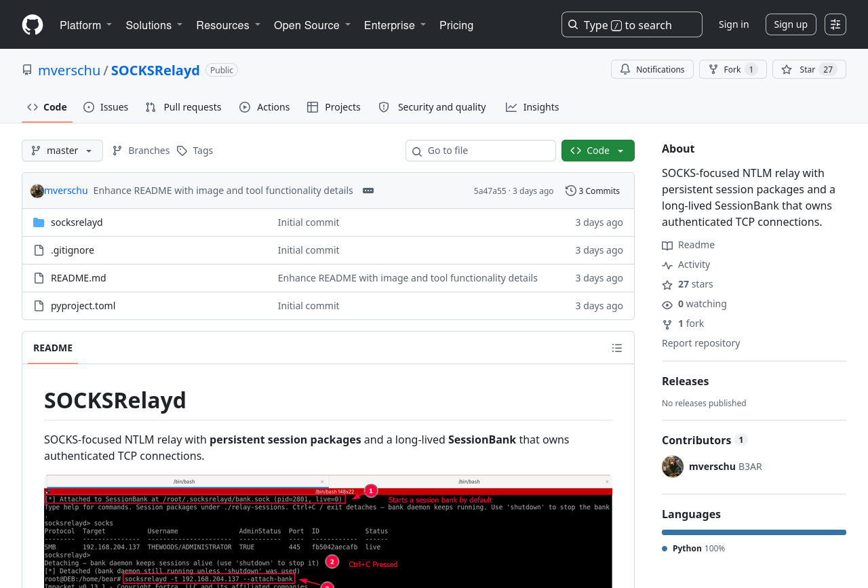The image size is (868, 588).
Task: Click the watching eye icon
Action: tap(667, 305)
